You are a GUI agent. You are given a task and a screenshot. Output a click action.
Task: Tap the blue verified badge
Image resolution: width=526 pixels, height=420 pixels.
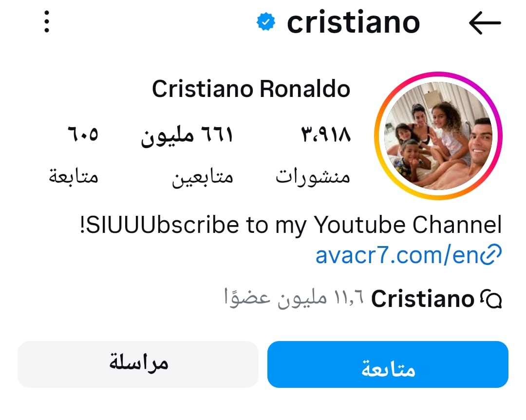point(266,22)
